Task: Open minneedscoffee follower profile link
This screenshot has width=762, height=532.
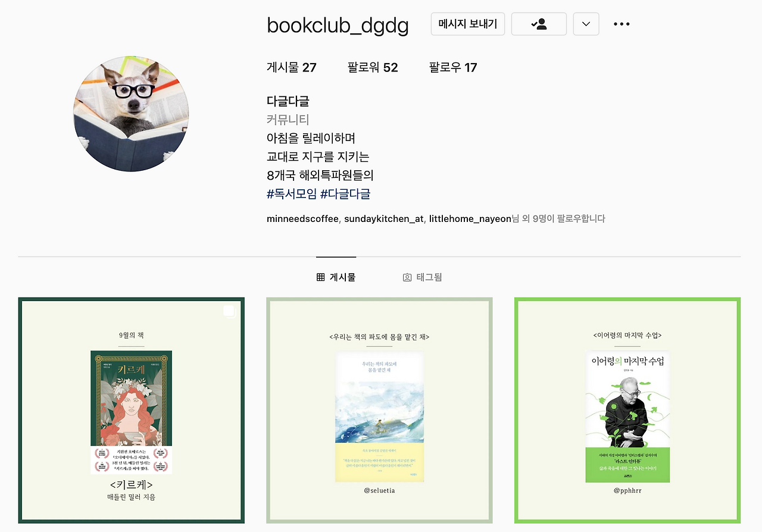Action: [302, 219]
